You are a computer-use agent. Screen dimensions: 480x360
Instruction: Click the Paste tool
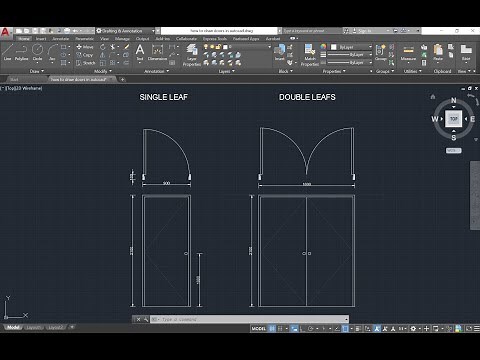tap(438, 53)
